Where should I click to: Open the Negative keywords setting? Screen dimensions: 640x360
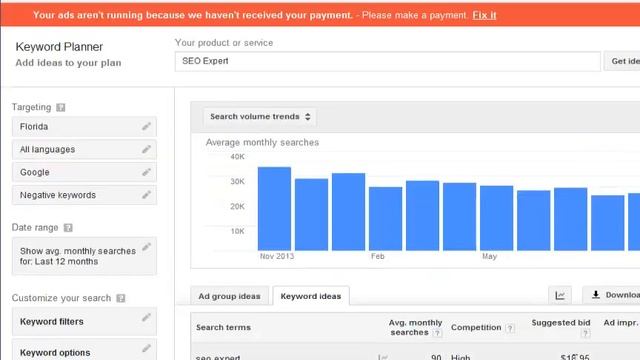pos(84,195)
